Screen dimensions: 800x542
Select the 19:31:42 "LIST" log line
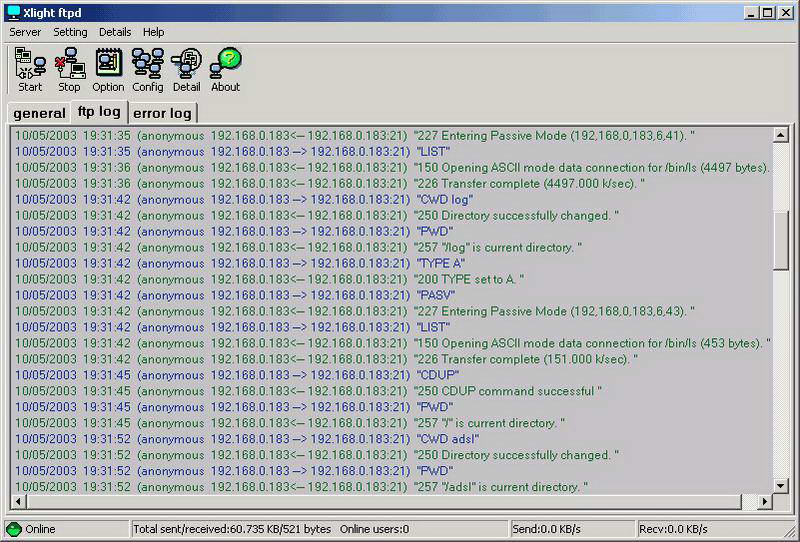point(233,327)
